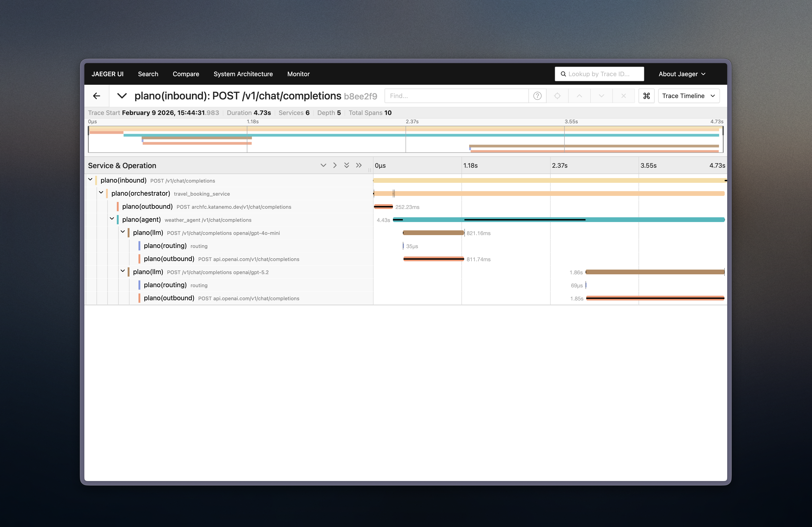
Task: Click the expand all double-chevron icon
Action: point(347,165)
